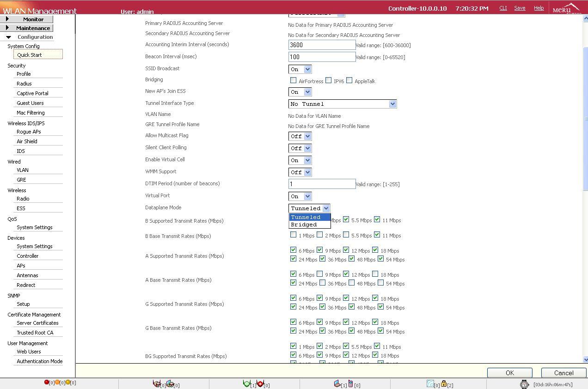The width and height of the screenshot is (588, 389).
Task: Expand the Monitor menu arrow
Action: pos(7,19)
